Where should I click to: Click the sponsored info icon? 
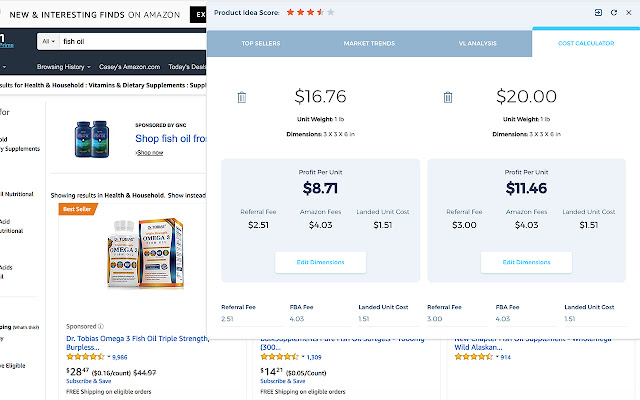coord(100,327)
